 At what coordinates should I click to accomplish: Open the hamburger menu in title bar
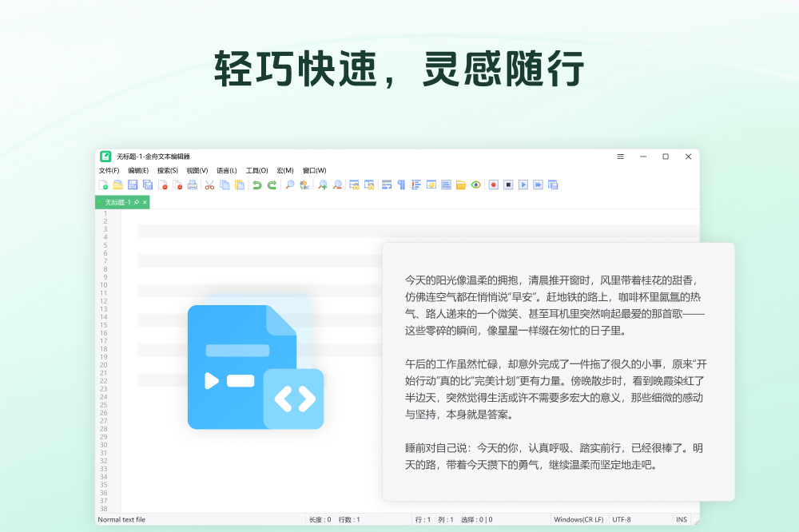click(x=620, y=157)
